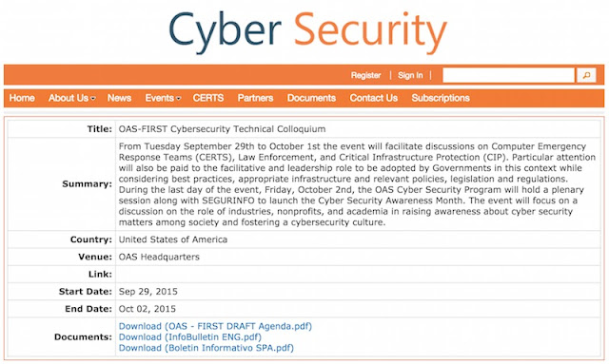The width and height of the screenshot is (609, 364).
Task: Click the About Us menu label
Action: tap(69, 98)
